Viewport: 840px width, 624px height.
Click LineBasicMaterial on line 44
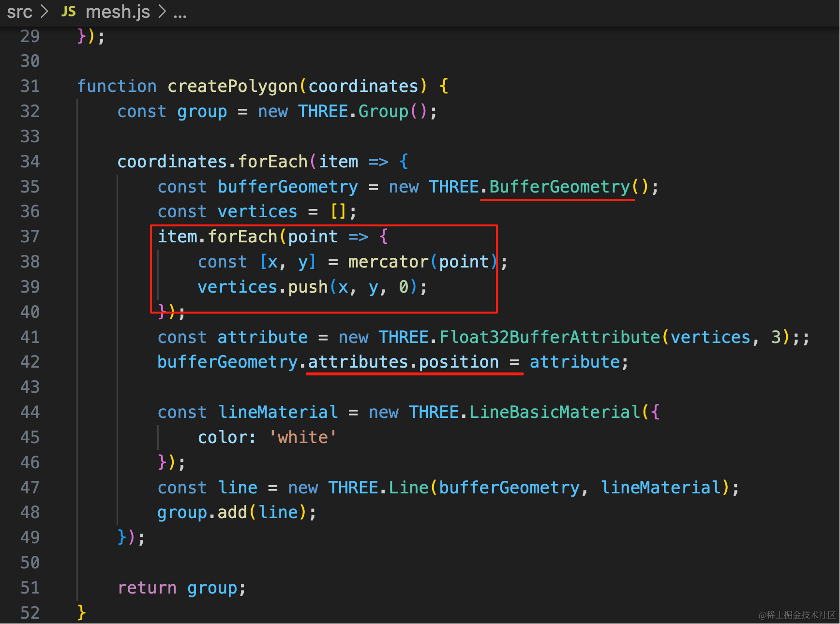click(x=555, y=412)
